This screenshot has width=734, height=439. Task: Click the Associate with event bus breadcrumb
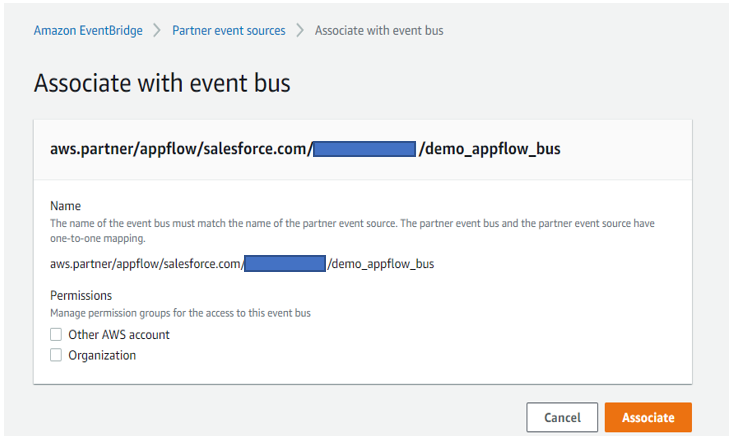coord(379,30)
